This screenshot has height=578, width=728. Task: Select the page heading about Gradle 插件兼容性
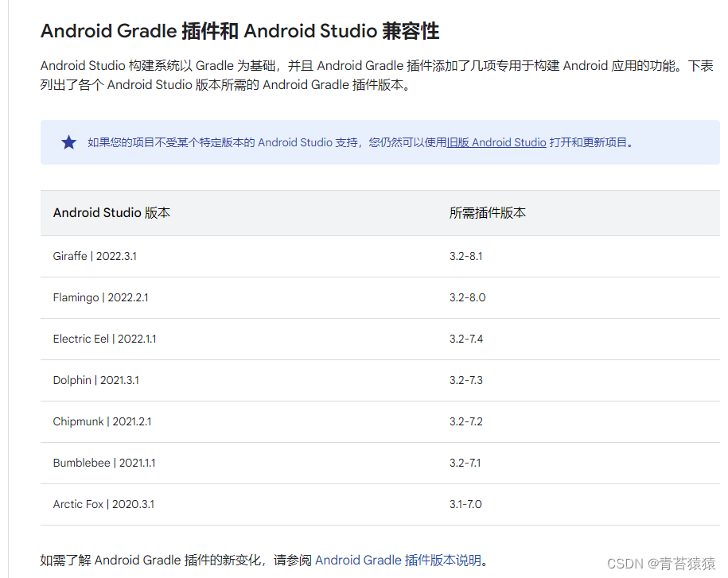pos(239,31)
